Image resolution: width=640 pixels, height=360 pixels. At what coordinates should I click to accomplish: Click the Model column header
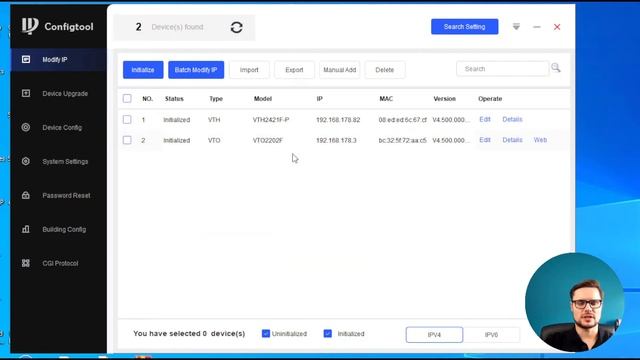[263, 99]
